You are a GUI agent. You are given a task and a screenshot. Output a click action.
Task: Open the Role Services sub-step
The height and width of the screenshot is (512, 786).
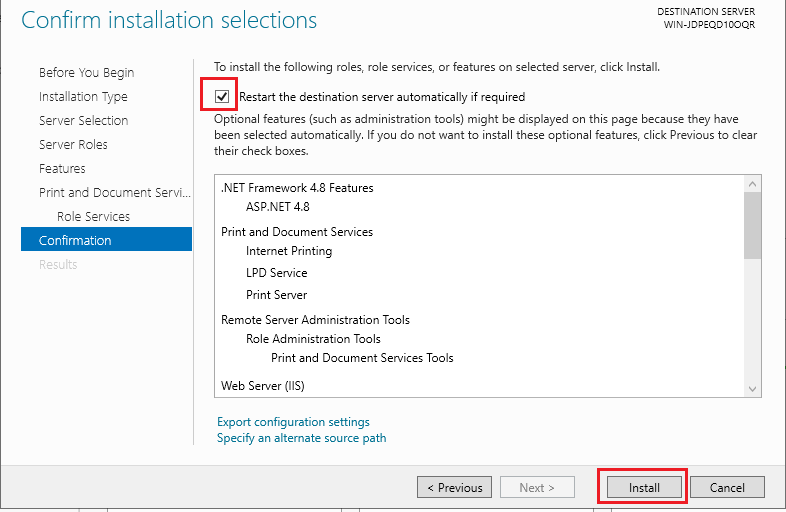coord(93,217)
